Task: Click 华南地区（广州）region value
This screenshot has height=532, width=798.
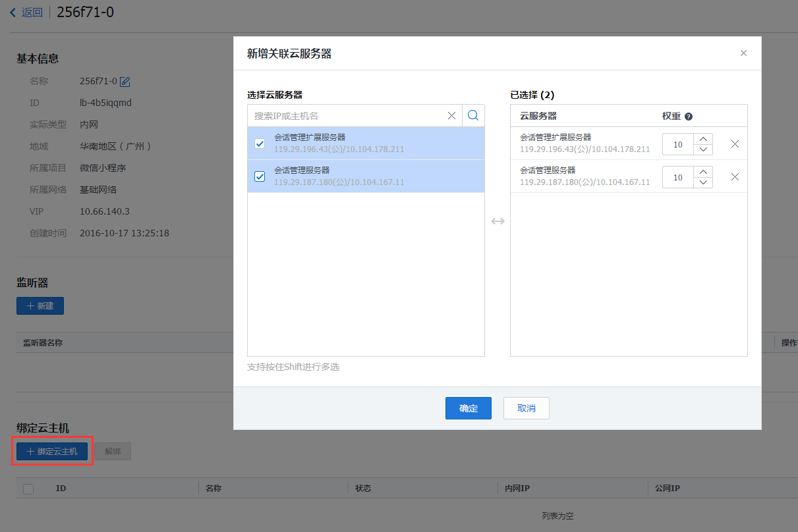Action: [116, 146]
